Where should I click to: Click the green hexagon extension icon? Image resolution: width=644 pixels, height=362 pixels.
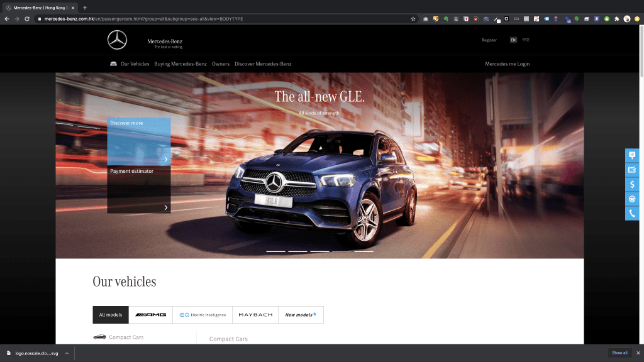click(x=607, y=19)
